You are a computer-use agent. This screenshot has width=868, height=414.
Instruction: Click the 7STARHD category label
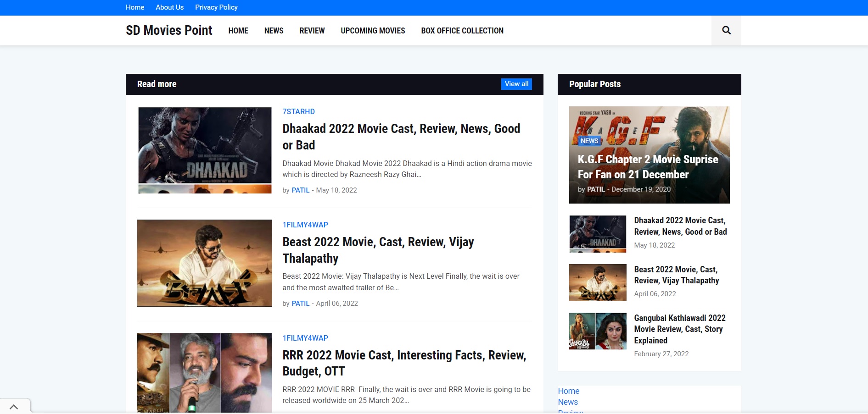point(298,111)
